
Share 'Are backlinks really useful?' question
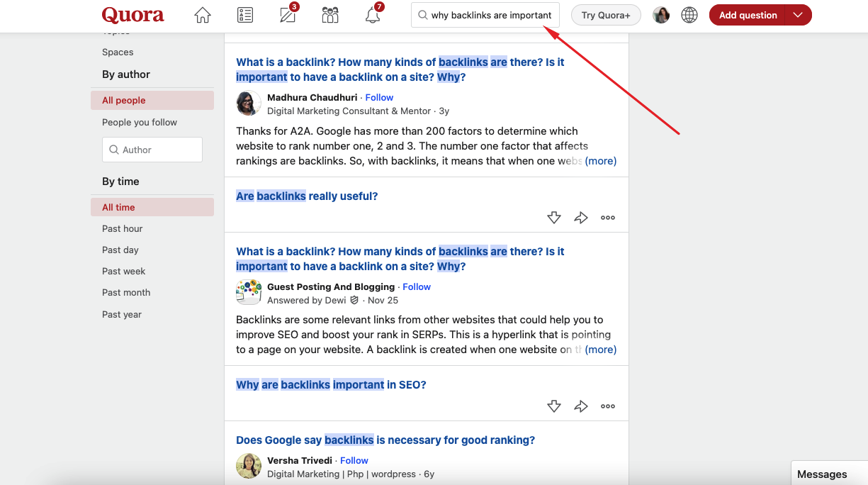(581, 218)
